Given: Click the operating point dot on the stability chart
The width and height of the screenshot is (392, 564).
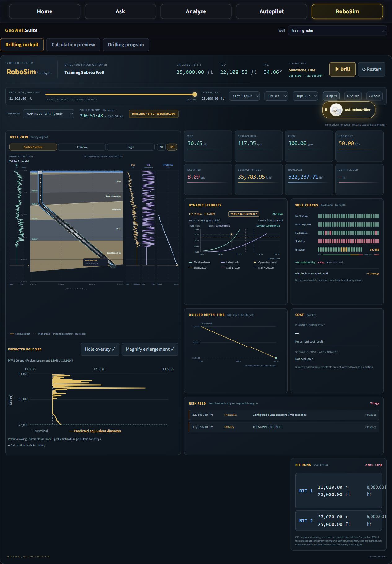Looking at the screenshot, I should click(231, 234).
